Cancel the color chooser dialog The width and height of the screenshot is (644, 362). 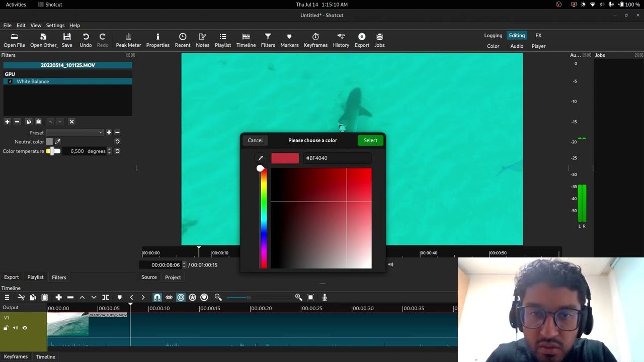[255, 140]
